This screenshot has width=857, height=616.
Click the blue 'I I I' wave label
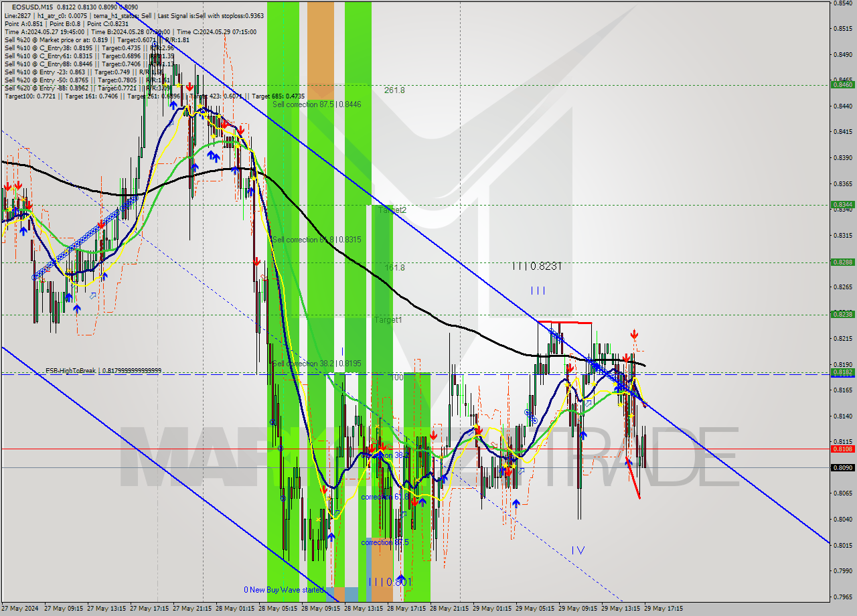(x=538, y=291)
